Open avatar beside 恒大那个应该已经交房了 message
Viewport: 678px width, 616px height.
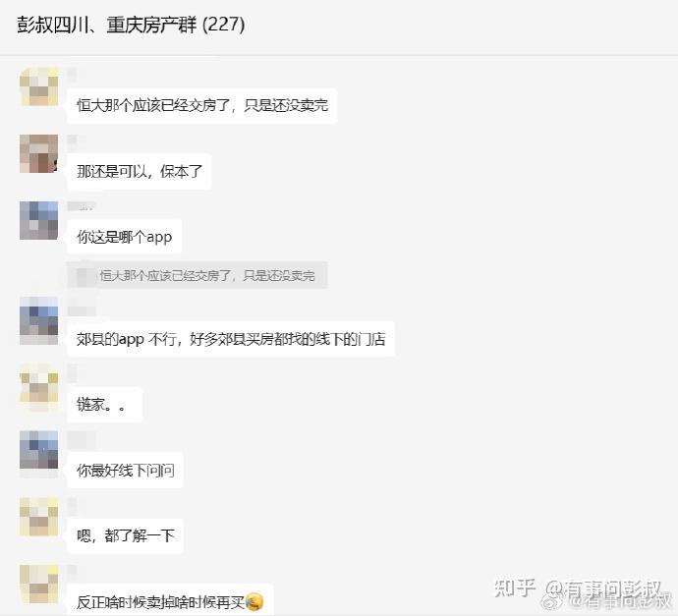[39, 86]
